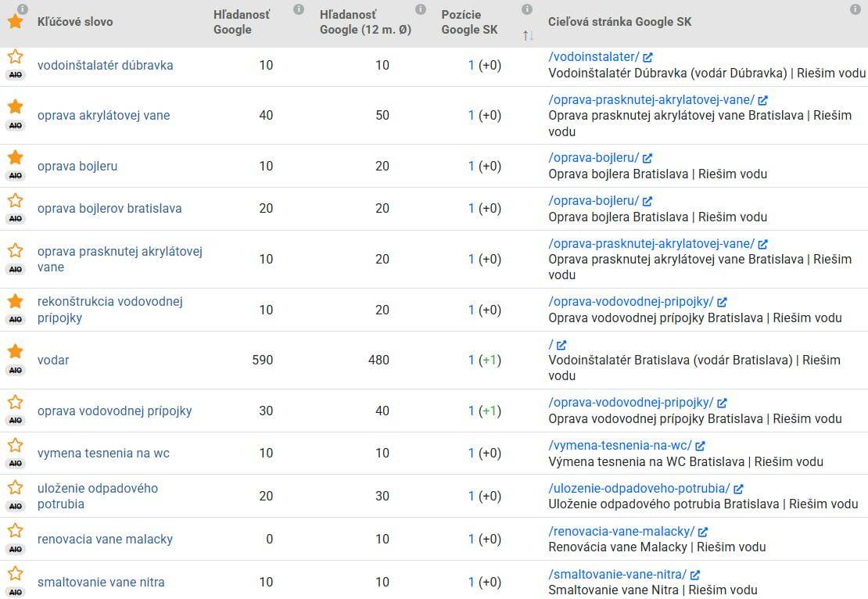Image resolution: width=868 pixels, height=599 pixels.
Task: Open external link icon for /vymena-tesnenia-na-wc/
Action: click(x=701, y=446)
